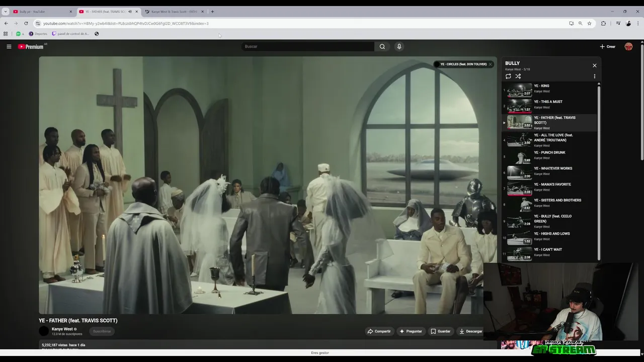The image size is (644, 362).
Task: Open the globe bookmark icon
Action: click(x=97, y=34)
